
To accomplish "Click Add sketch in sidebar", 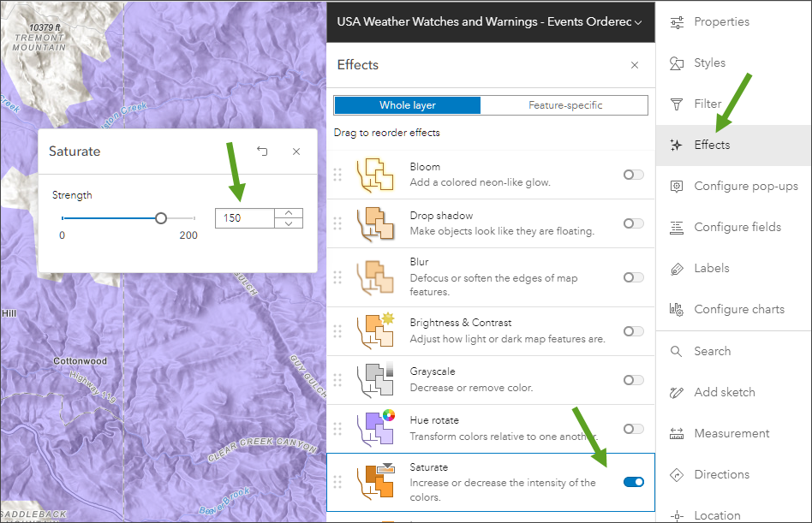I will [724, 393].
